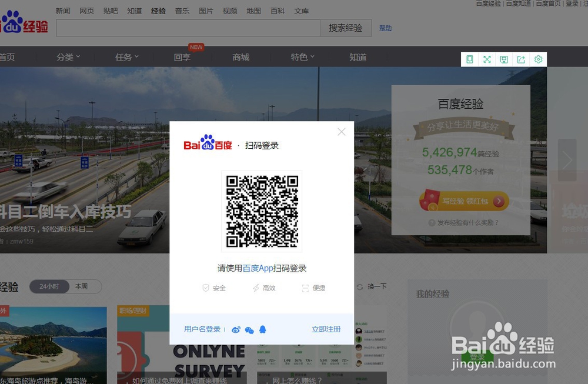The image size is (588, 384).
Task: Click 百度首页 link at top right
Action: pyautogui.click(x=548, y=4)
